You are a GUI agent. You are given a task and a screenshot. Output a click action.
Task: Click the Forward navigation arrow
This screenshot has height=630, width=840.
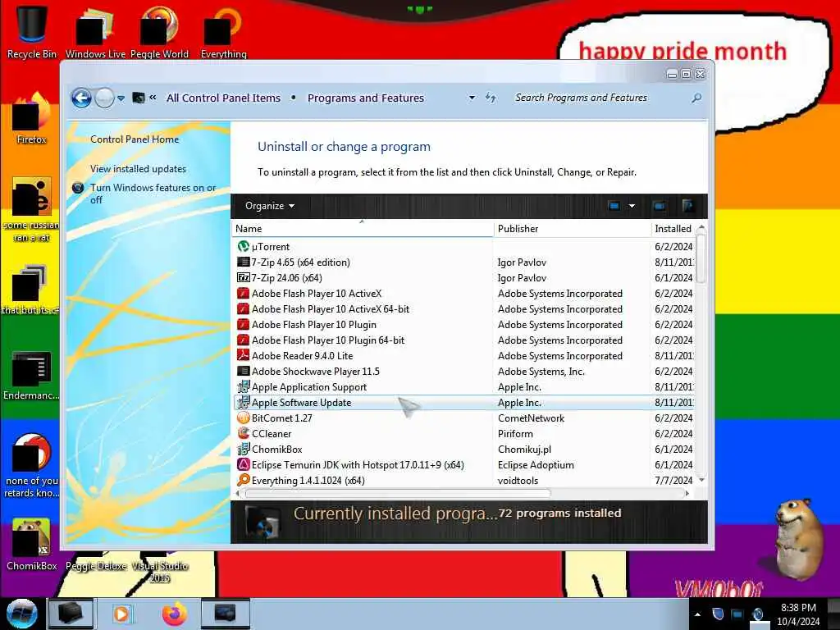[104, 98]
